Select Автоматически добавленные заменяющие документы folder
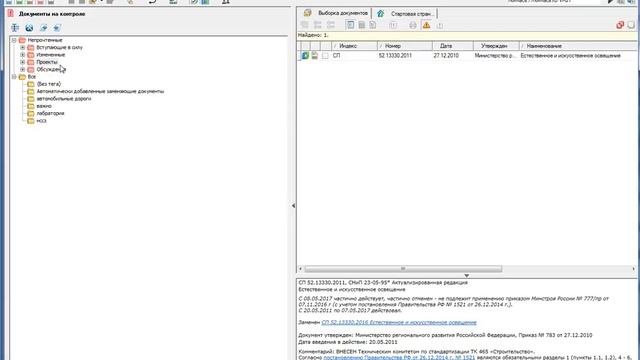Screen dimensions: 640x360 [x=100, y=91]
